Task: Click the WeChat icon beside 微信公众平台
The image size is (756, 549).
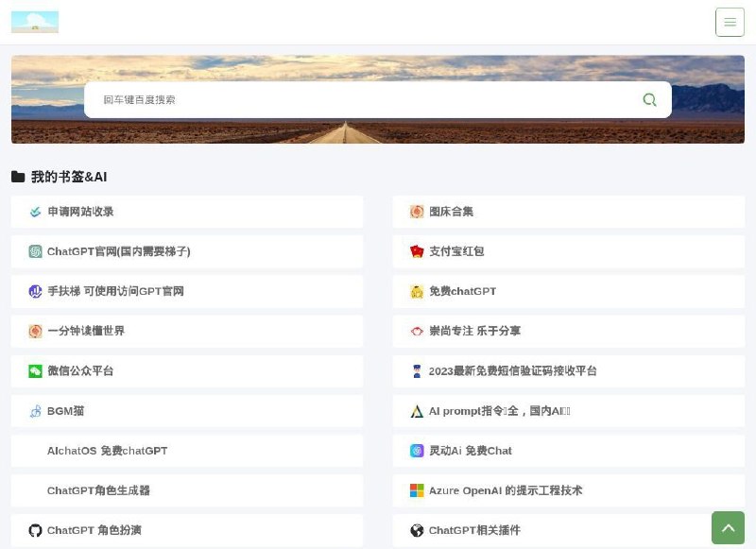Action: point(35,371)
